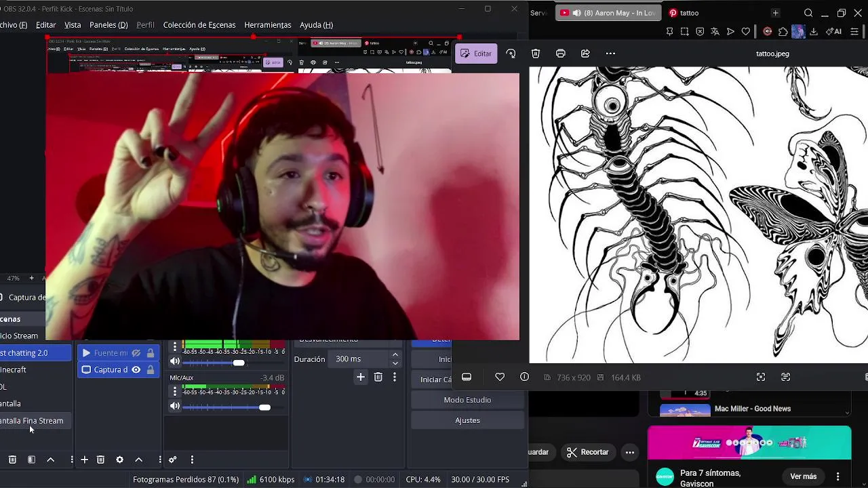Viewport: 868px width, 488px height.
Task: Click the zoom-to-fit icon in photo viewer
Action: [x=761, y=377]
